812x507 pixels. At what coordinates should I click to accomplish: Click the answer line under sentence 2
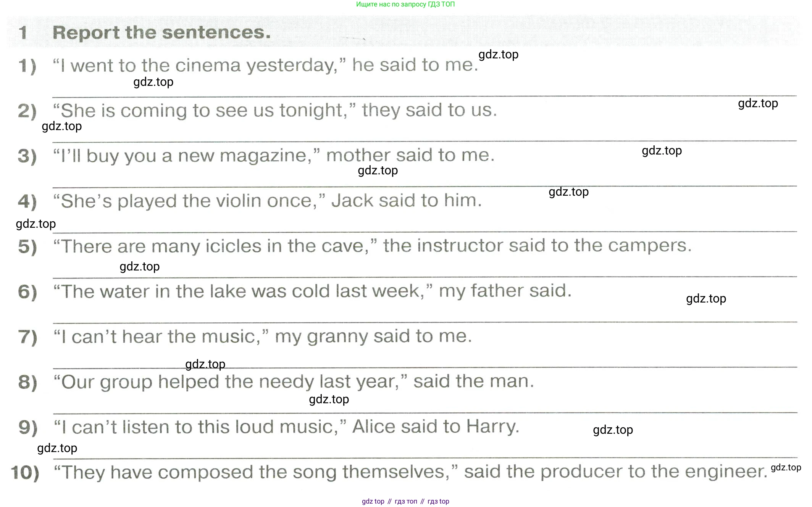(425, 141)
